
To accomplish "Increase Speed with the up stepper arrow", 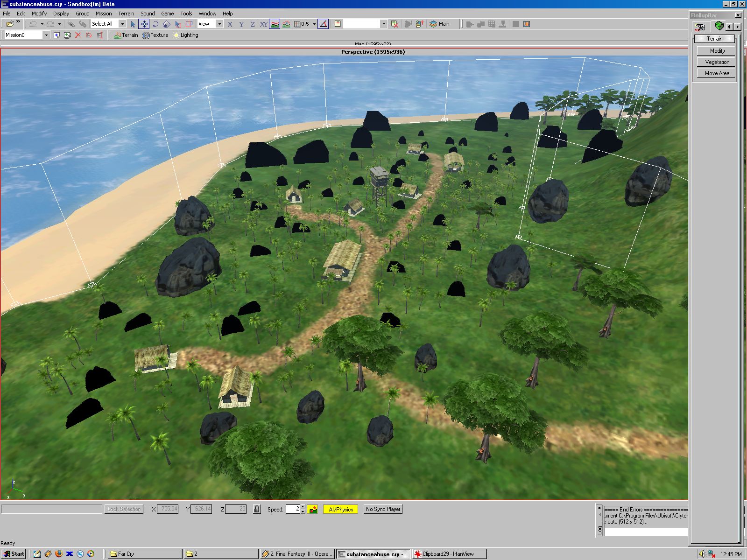I will [303, 507].
